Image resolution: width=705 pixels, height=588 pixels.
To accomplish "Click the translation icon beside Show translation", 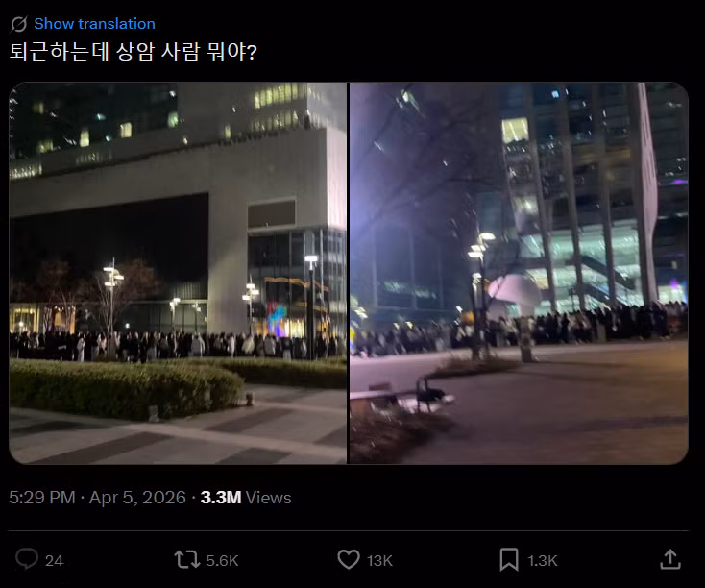I will 19,24.
